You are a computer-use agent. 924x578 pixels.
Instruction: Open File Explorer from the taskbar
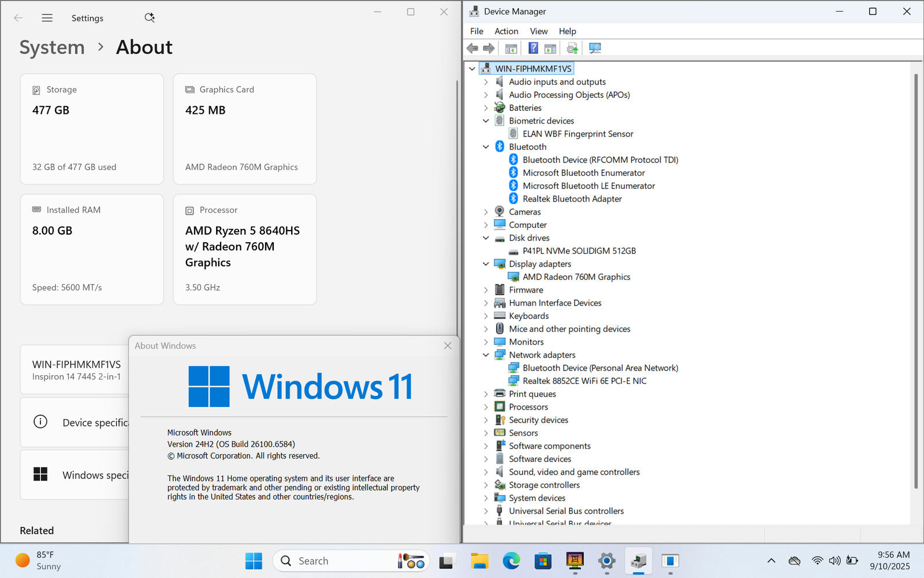coord(479,561)
